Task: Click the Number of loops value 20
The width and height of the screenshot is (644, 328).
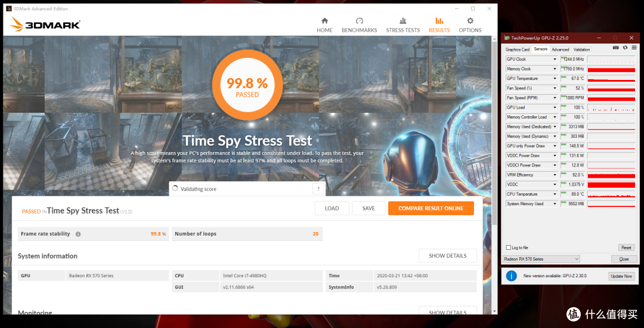Action: tap(315, 234)
